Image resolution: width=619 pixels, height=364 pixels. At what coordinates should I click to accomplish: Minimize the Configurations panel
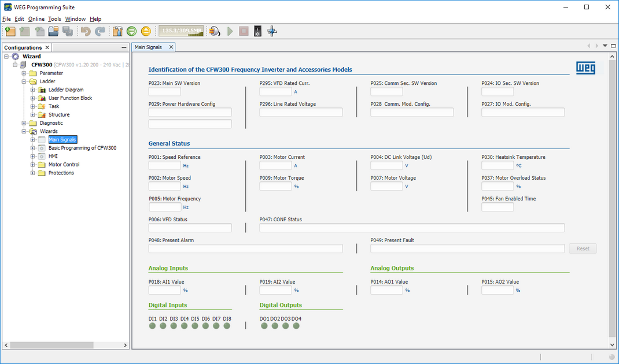click(x=124, y=47)
